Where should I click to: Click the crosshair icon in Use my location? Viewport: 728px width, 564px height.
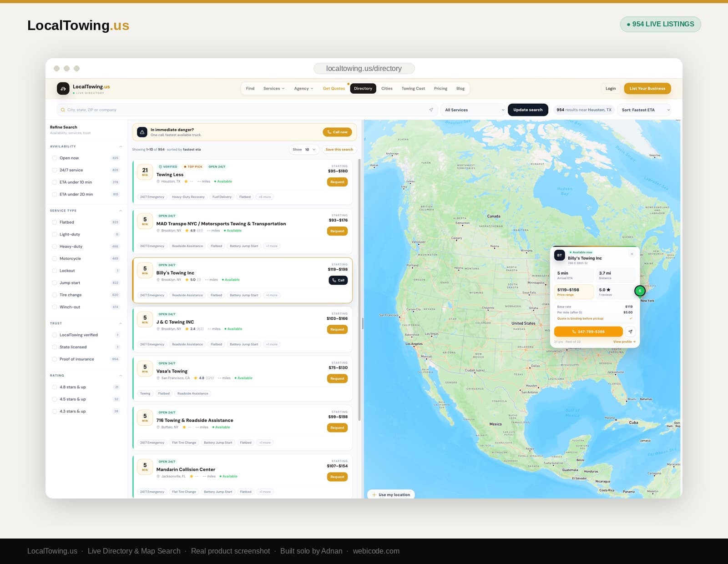click(x=374, y=495)
